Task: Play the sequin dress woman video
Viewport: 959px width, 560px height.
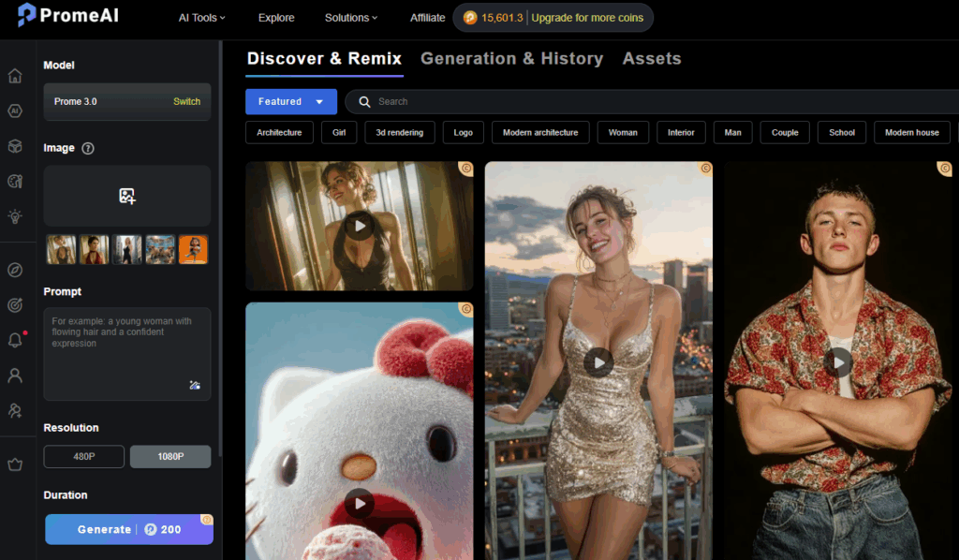Action: tap(598, 362)
